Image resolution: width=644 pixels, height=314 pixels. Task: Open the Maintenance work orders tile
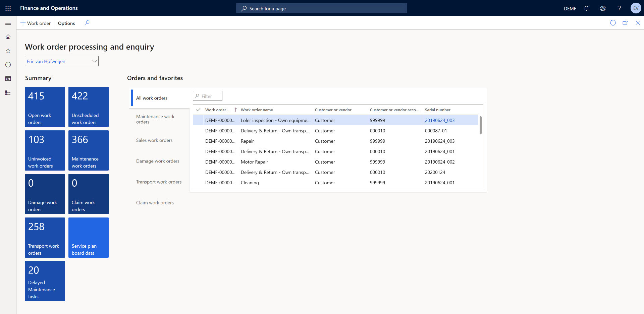click(89, 150)
